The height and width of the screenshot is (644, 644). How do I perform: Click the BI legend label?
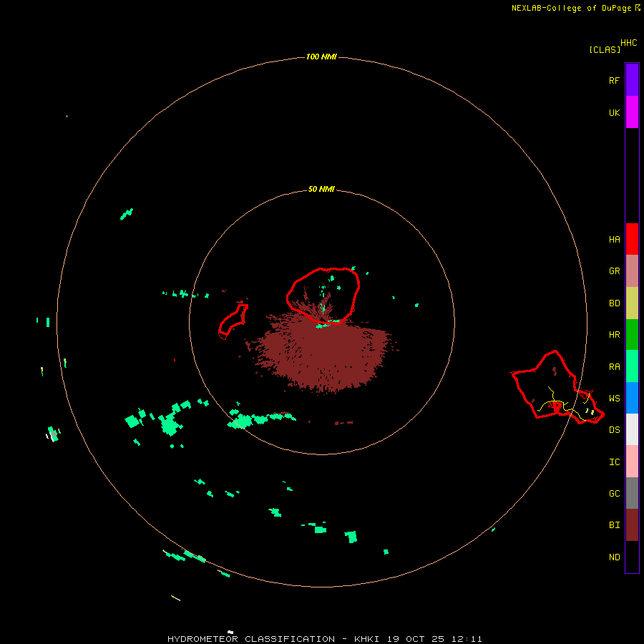(x=614, y=525)
